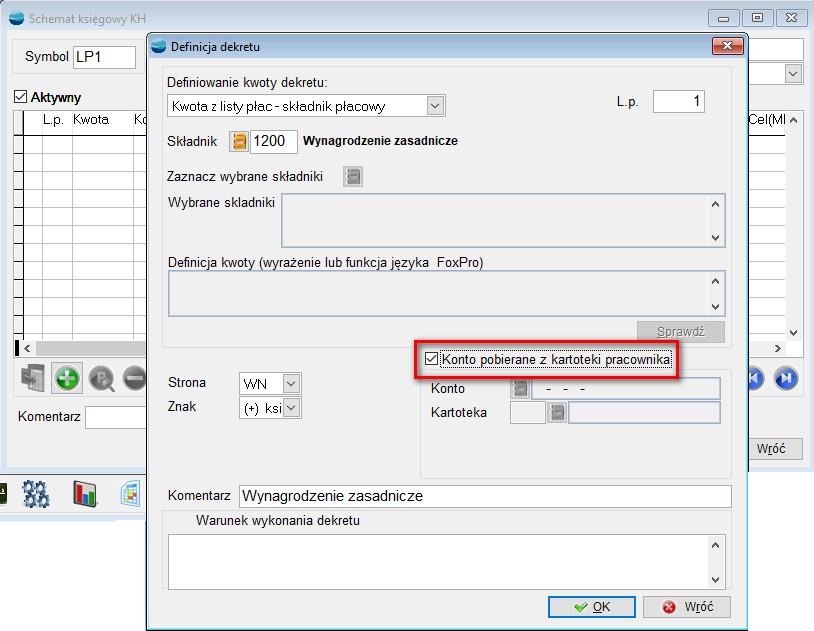Click the remove row minus icon

(x=134, y=378)
